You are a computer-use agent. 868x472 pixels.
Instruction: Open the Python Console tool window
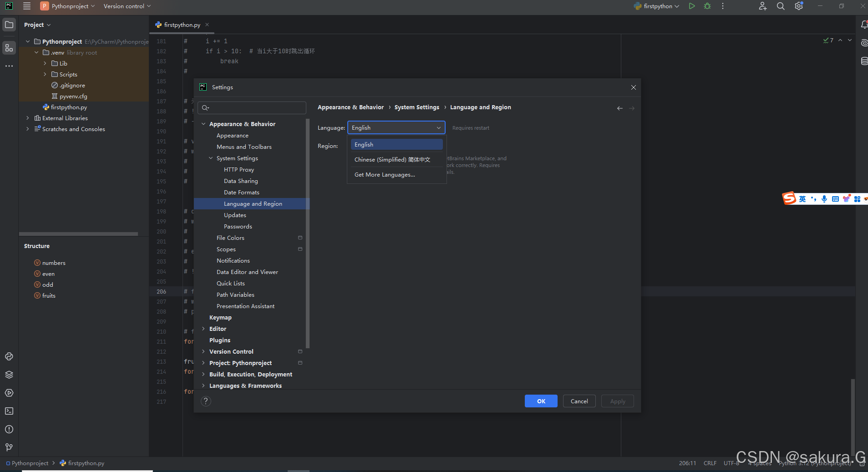pyautogui.click(x=9, y=356)
